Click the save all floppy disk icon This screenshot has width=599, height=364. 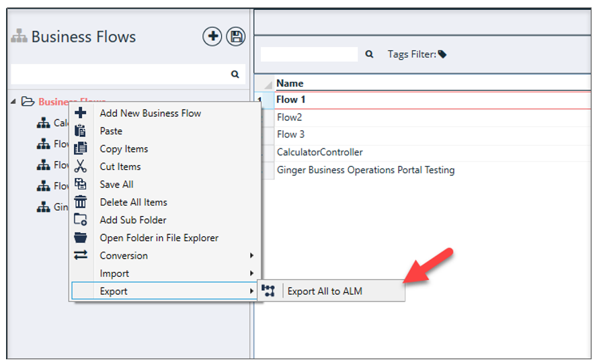point(235,37)
